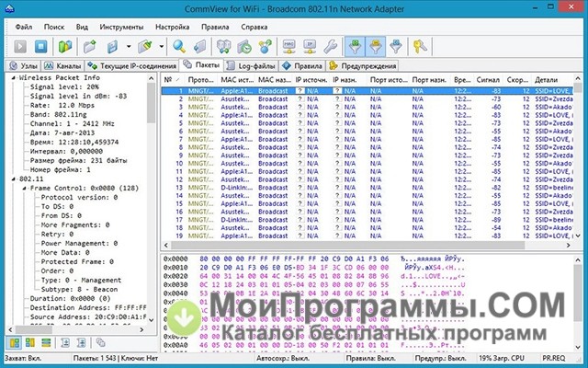Collapse the Frame Control tree node
Screen dimensions: 588x368
pos(24,188)
